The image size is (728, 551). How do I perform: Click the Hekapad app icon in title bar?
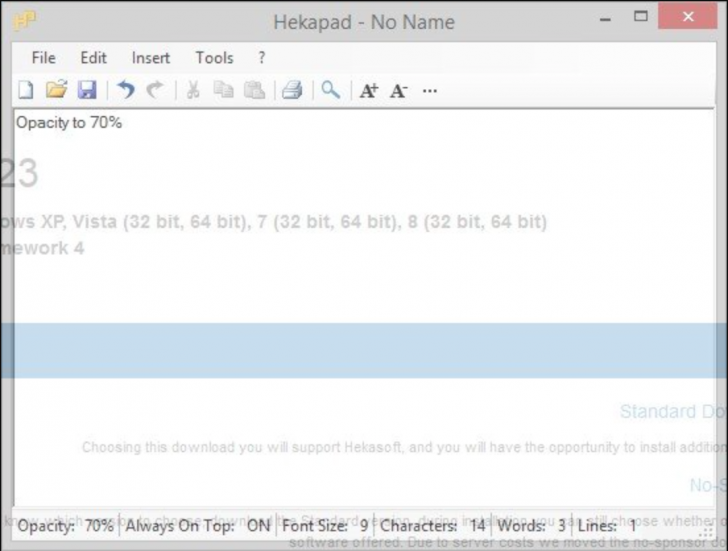point(24,20)
